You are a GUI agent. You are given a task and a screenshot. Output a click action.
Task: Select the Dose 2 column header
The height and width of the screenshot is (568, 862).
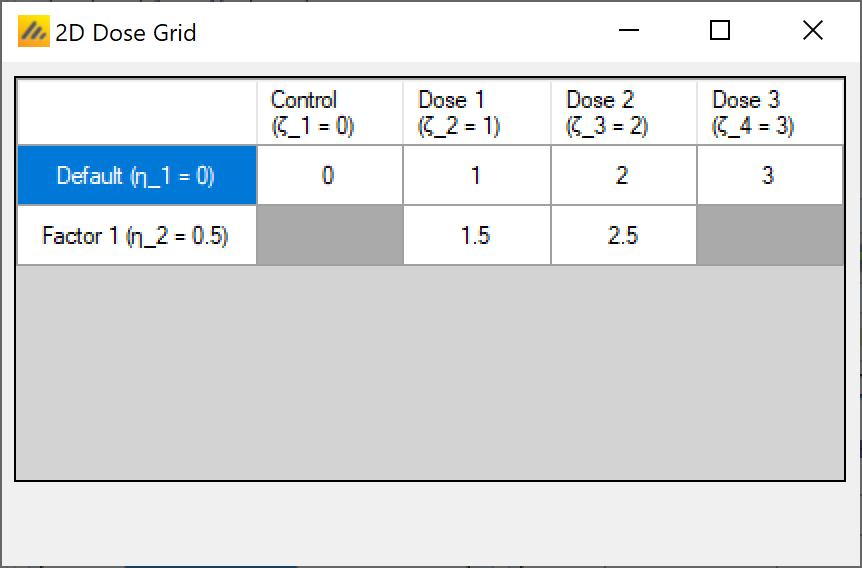624,113
